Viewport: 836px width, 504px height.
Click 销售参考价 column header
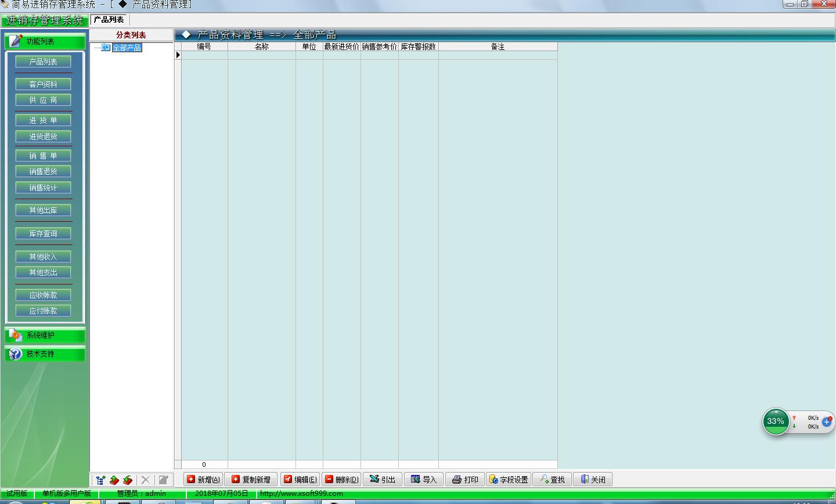click(x=380, y=46)
